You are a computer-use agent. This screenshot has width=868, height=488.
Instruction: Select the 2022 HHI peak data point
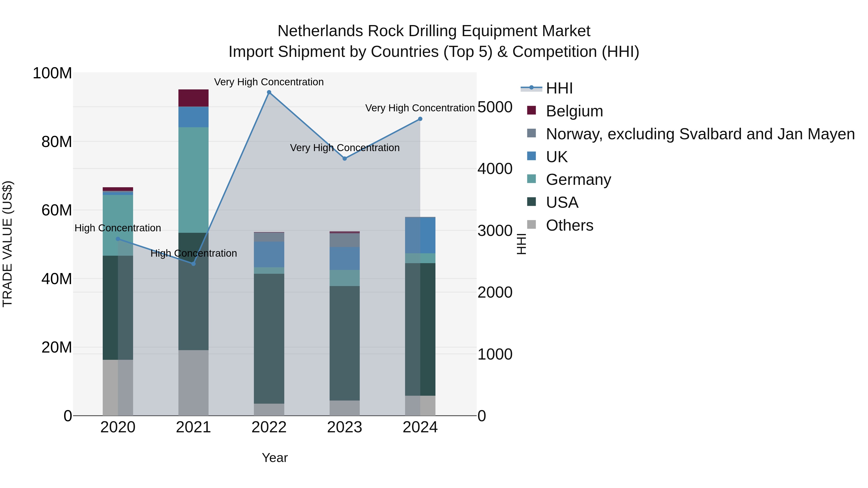269,92
